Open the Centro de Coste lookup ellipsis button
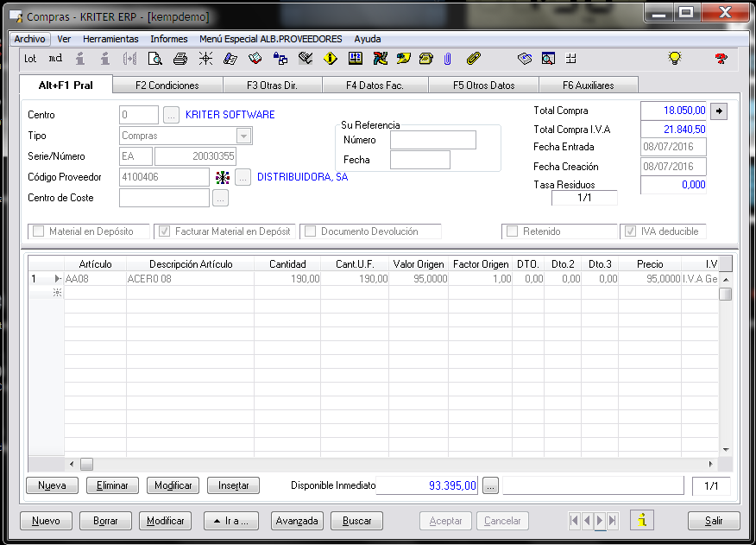The width and height of the screenshot is (756, 545). click(x=220, y=198)
